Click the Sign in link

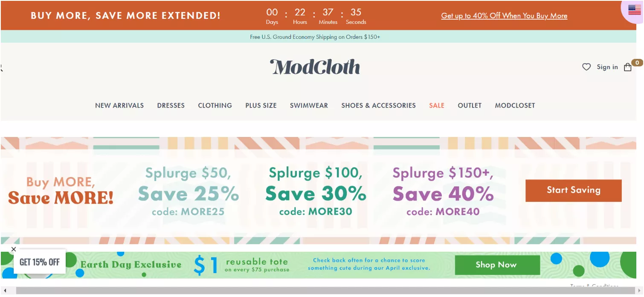[x=607, y=67]
